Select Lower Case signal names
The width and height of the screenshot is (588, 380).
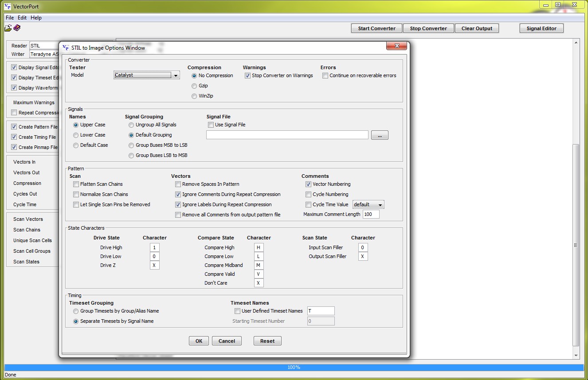pos(76,135)
